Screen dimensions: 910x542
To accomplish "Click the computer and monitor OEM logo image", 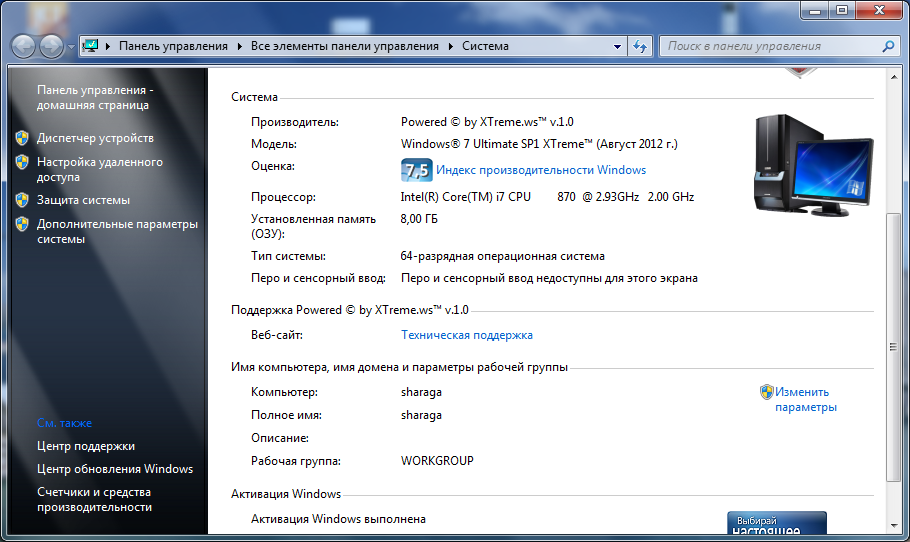I will point(814,165).
